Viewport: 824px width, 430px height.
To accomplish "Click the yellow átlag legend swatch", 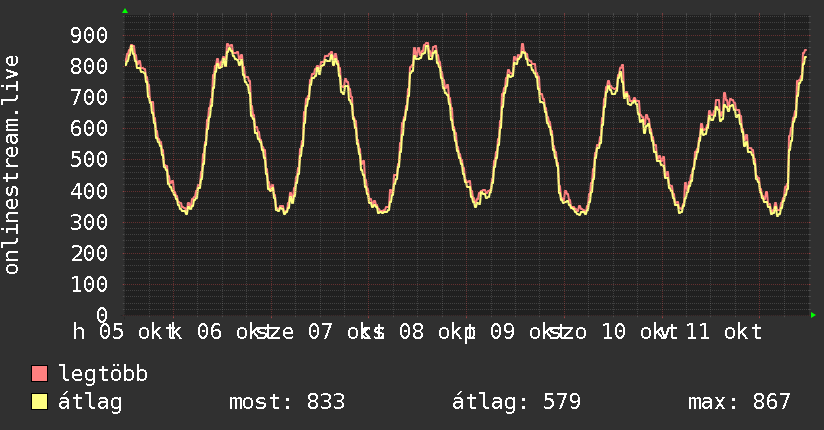I will click(x=39, y=402).
